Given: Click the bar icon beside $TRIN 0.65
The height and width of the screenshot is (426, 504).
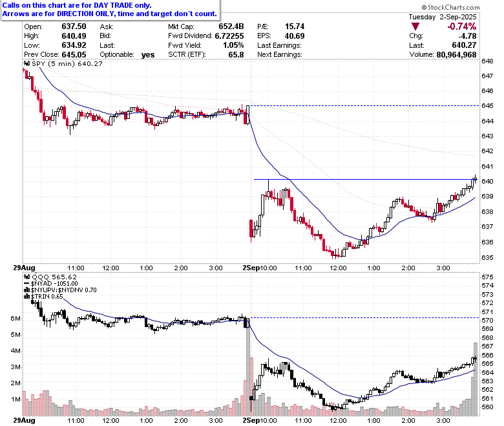Looking at the screenshot, I should (x=27, y=297).
